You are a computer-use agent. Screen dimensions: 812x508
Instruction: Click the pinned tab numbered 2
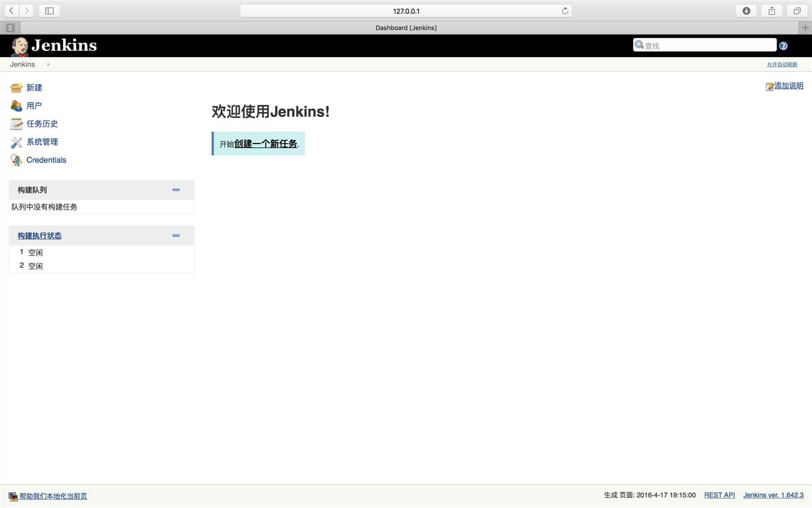[x=10, y=28]
